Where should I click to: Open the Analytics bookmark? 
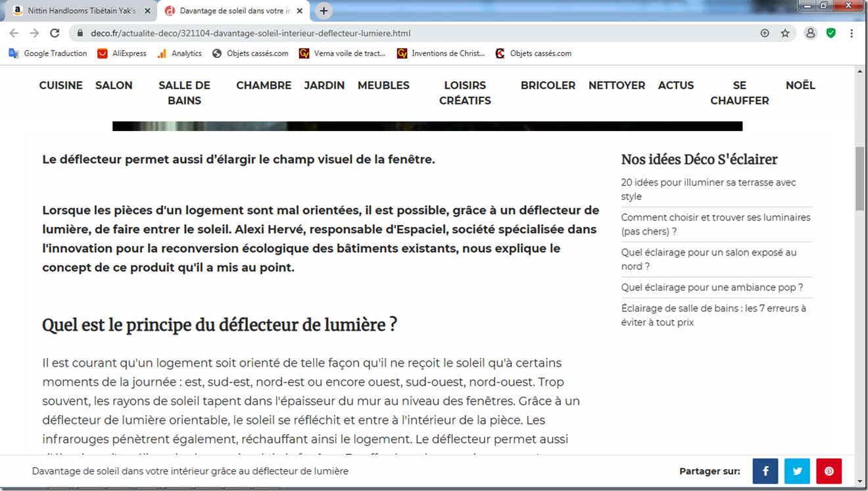(x=180, y=53)
